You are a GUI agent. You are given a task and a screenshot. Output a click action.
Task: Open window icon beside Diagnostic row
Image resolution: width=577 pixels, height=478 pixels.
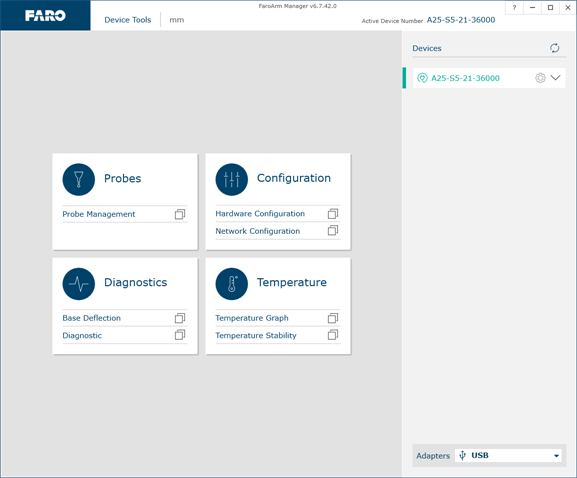pos(180,335)
